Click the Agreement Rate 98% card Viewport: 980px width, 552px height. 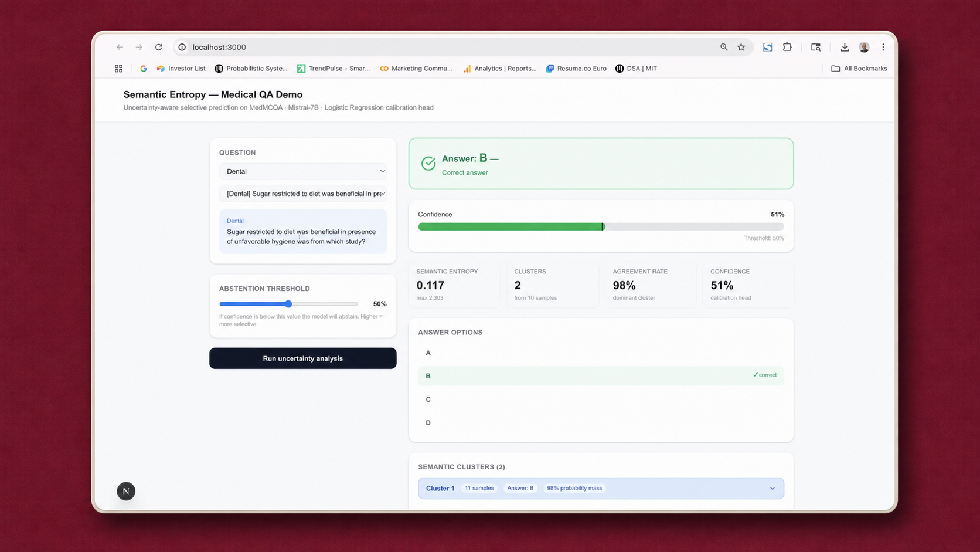[651, 285]
